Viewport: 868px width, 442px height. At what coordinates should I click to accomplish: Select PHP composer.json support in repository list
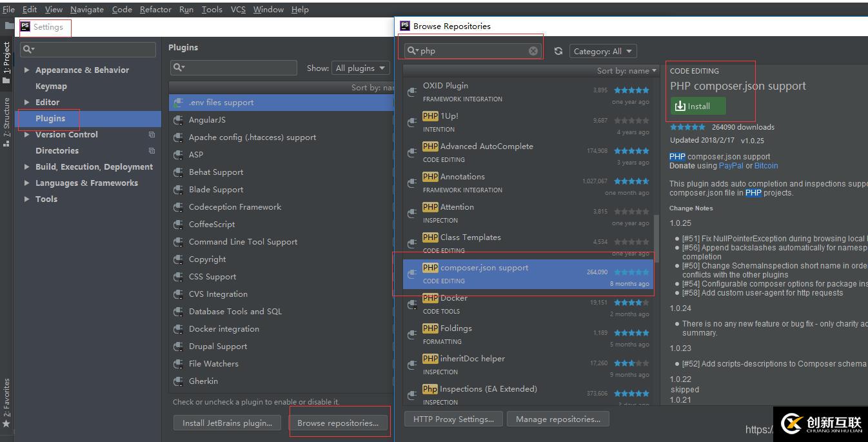click(x=528, y=274)
